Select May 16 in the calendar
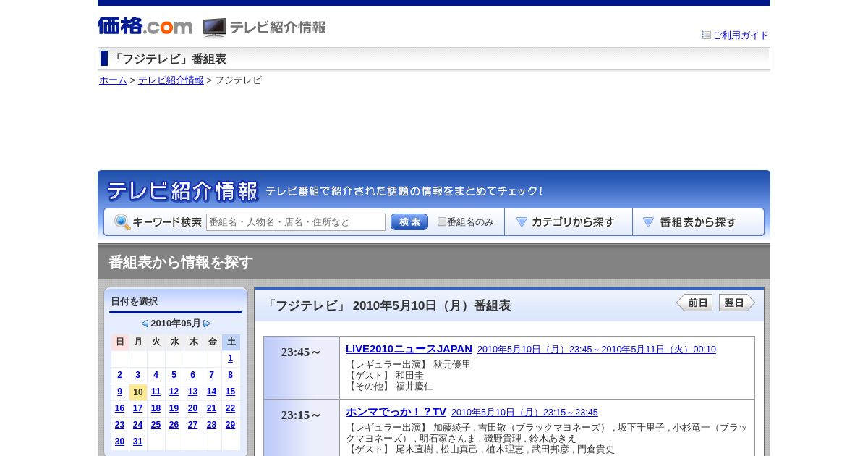This screenshot has height=456, width=868. coord(119,408)
